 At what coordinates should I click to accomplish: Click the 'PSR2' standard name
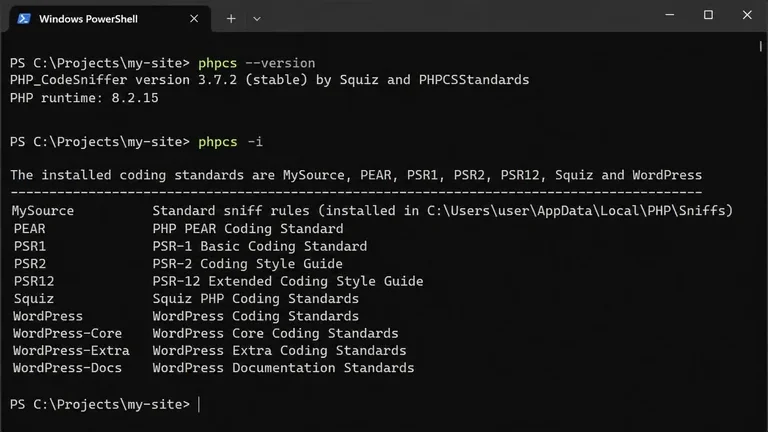point(30,264)
